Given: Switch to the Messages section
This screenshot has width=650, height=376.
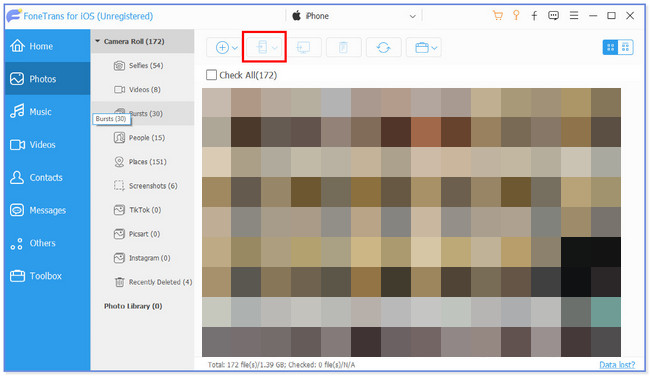Looking at the screenshot, I should pyautogui.click(x=47, y=210).
